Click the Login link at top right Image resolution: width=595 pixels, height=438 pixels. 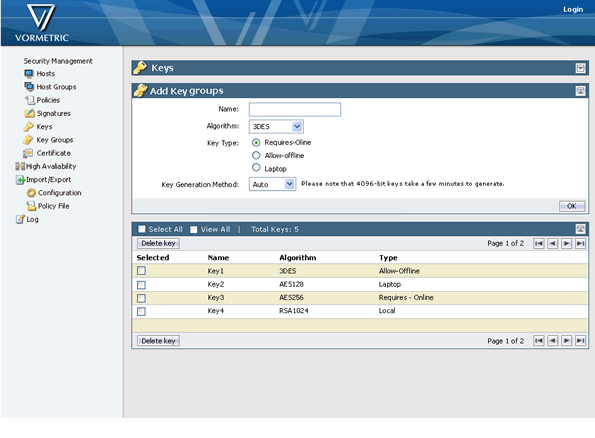[x=573, y=9]
